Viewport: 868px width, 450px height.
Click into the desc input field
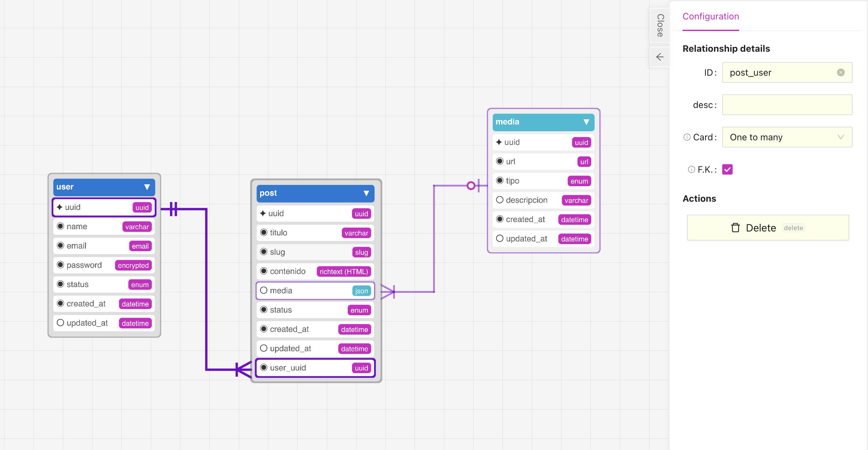(x=787, y=105)
